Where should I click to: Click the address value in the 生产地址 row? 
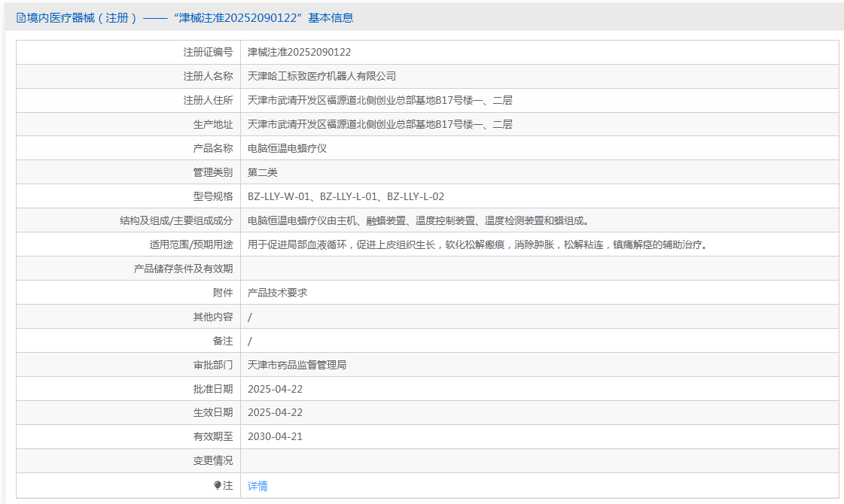tap(379, 124)
